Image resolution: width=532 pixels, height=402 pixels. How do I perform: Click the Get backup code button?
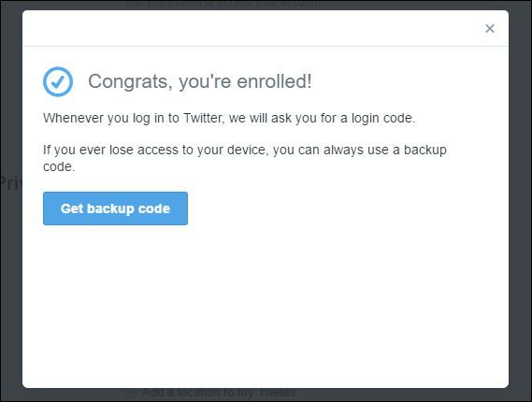point(115,208)
